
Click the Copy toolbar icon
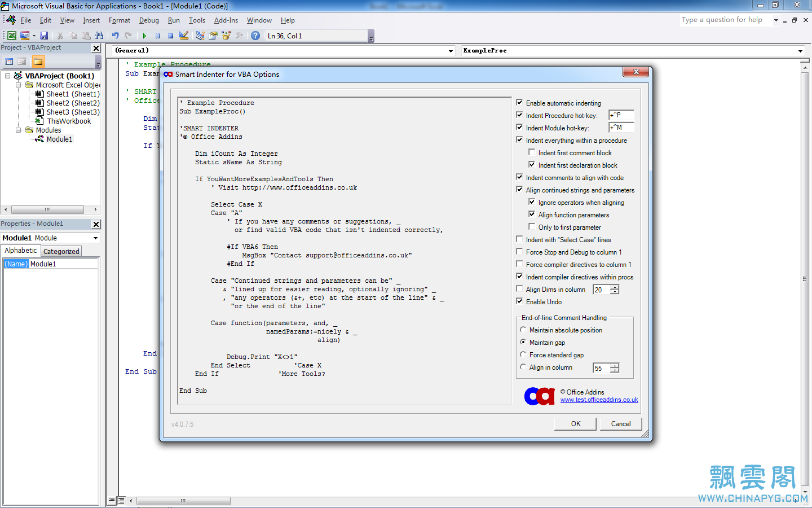tap(73, 36)
